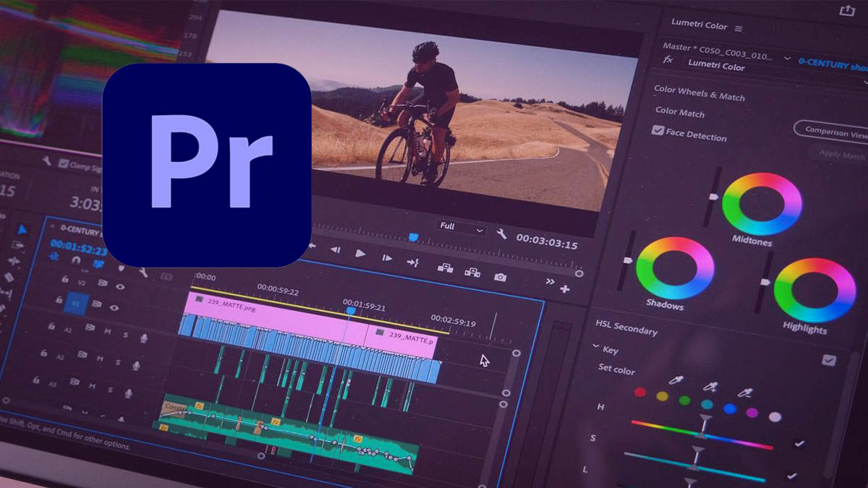The image size is (868, 488).
Task: Click the H hue range slider
Action: tap(702, 435)
